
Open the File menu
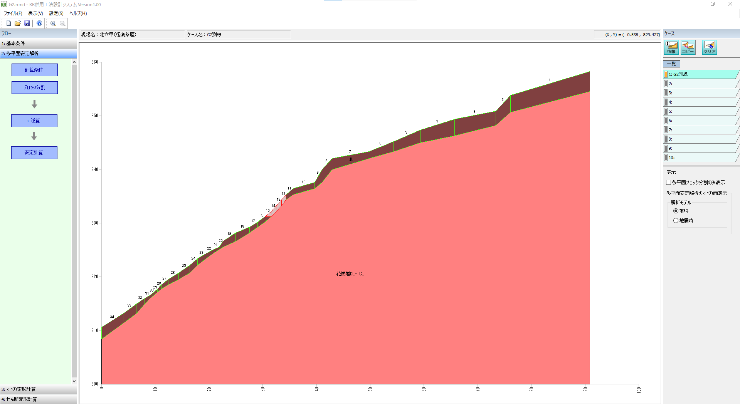pos(12,13)
